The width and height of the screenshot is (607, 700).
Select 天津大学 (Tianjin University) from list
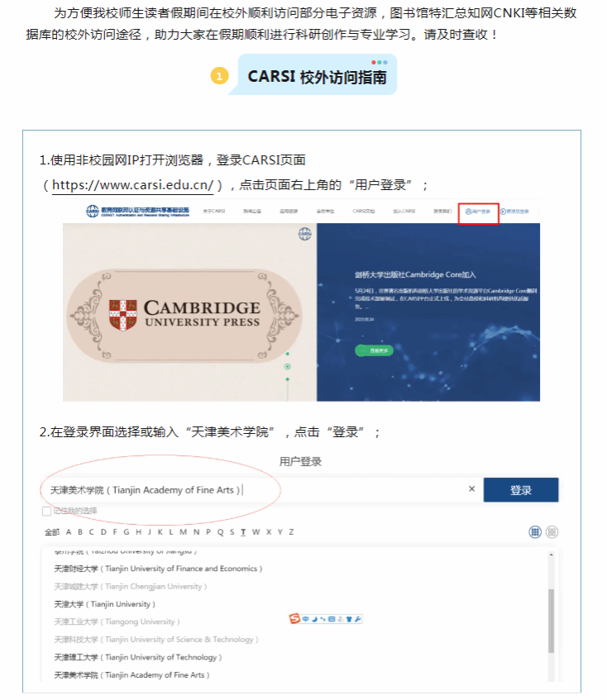coord(104,604)
